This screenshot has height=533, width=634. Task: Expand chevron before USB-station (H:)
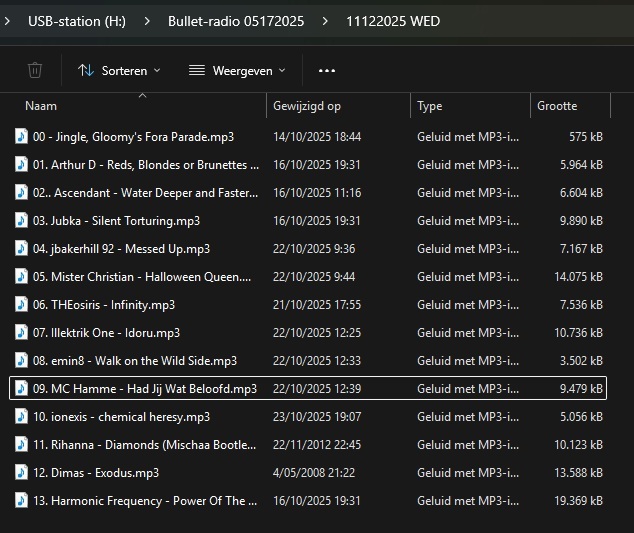(7, 21)
